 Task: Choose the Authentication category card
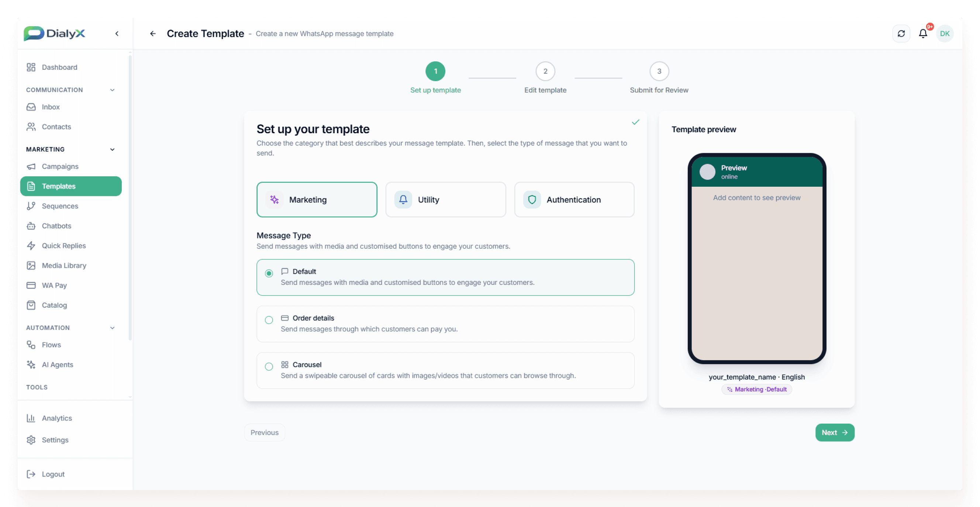pyautogui.click(x=574, y=199)
